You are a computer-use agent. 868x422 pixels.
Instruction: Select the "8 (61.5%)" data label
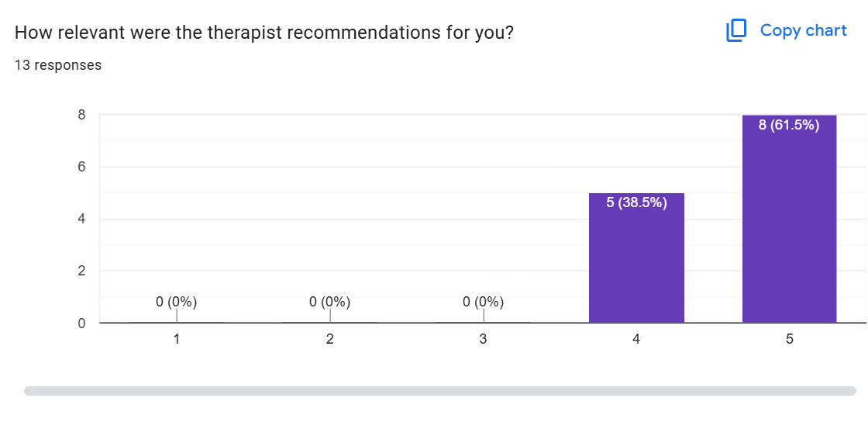pyautogui.click(x=789, y=126)
